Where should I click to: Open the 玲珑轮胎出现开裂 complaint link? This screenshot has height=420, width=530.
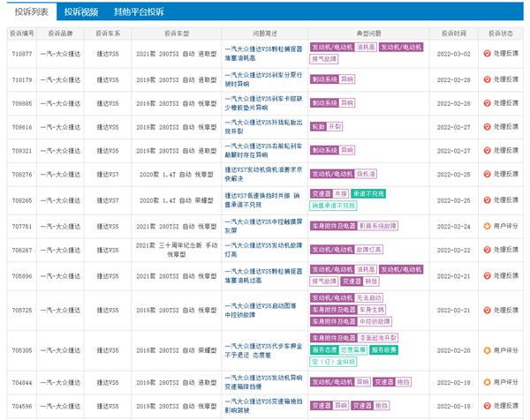coord(263,126)
